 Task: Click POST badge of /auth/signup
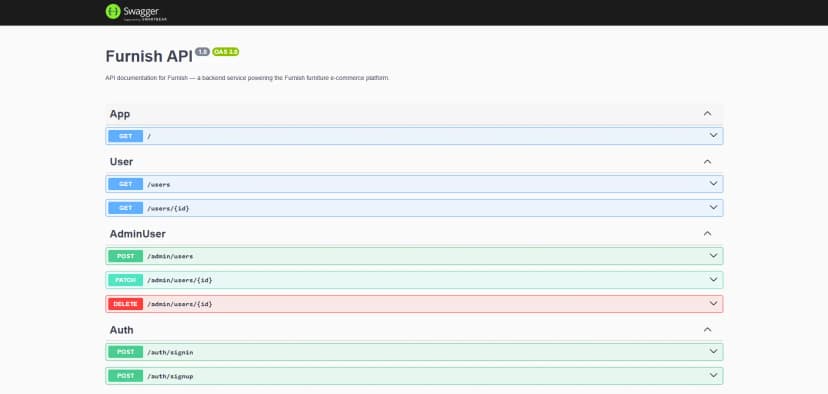point(126,376)
